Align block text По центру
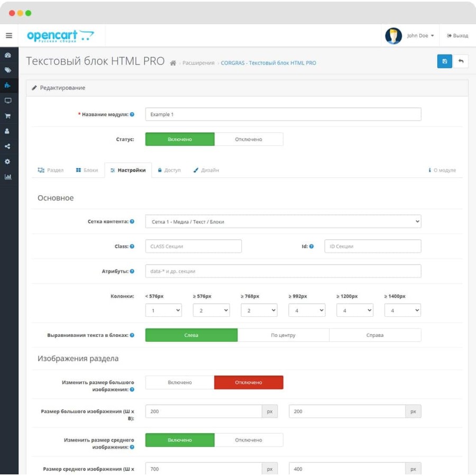 pyautogui.click(x=283, y=335)
